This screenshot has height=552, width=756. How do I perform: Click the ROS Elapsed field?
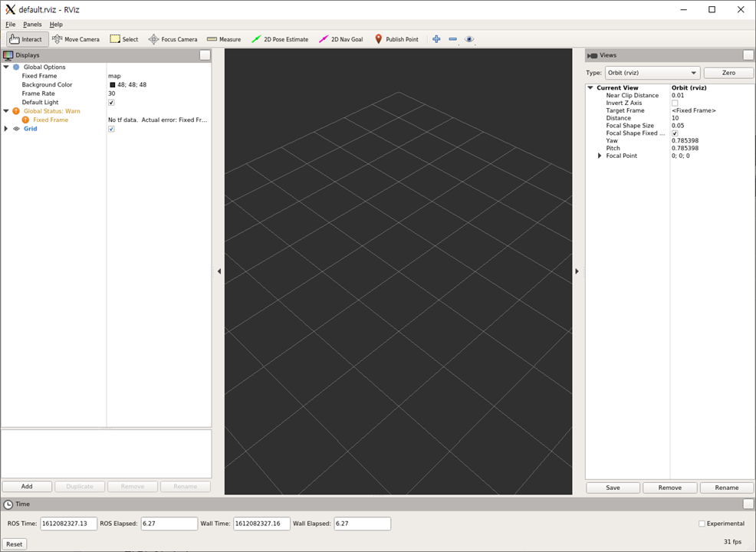click(x=169, y=524)
